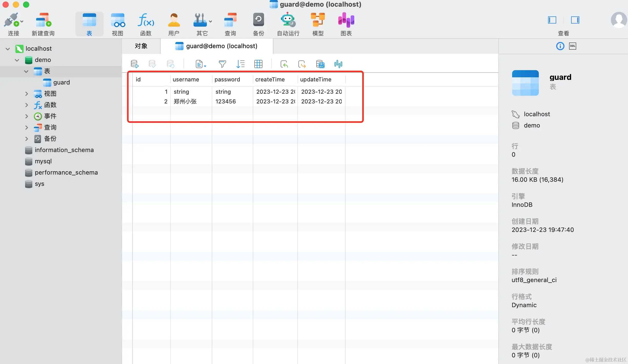Select the guard@demo (localhost) tab
The image size is (628, 364).
click(x=217, y=46)
